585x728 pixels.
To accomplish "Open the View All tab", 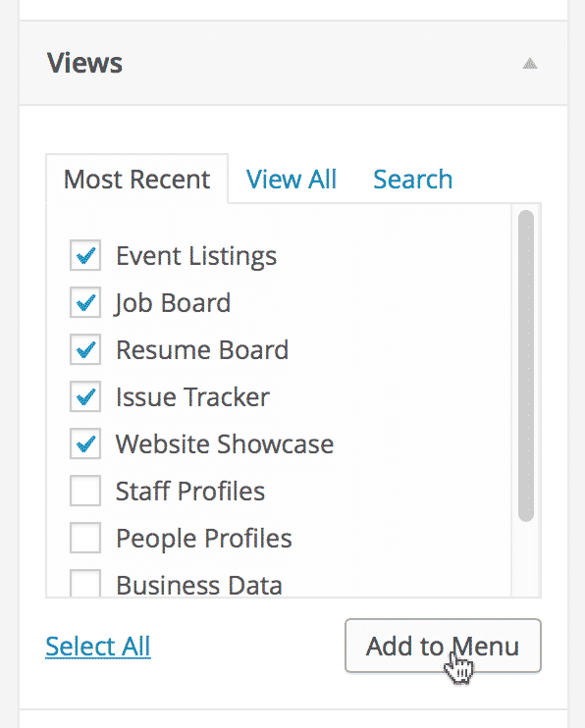I will click(x=292, y=180).
